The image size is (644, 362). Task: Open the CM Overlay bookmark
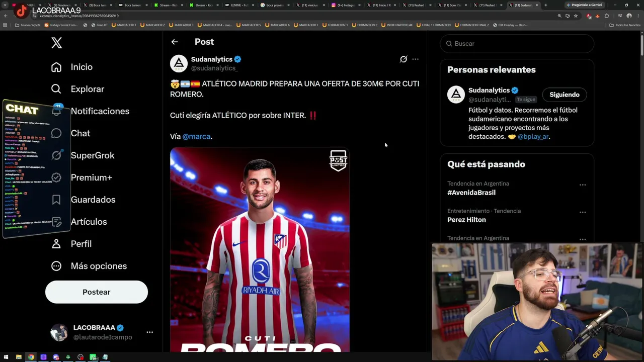tap(510, 25)
